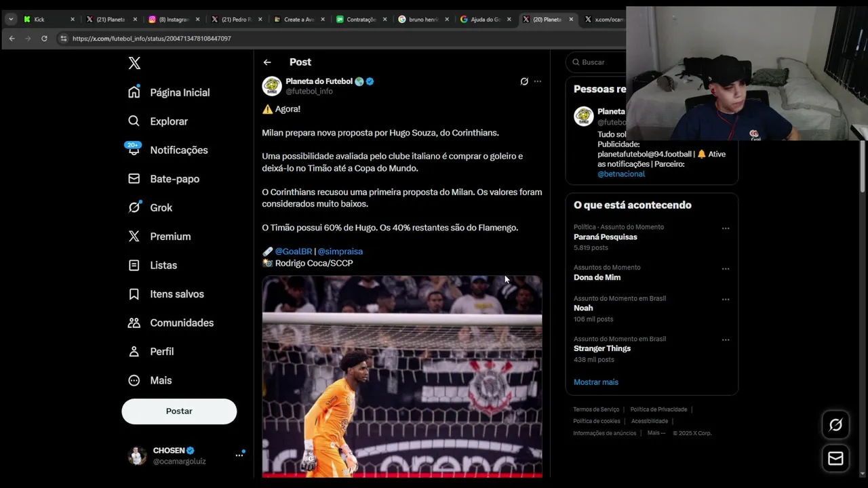Click the Grok explain icon on the post
This screenshot has height=488, width=868.
pos(524,81)
